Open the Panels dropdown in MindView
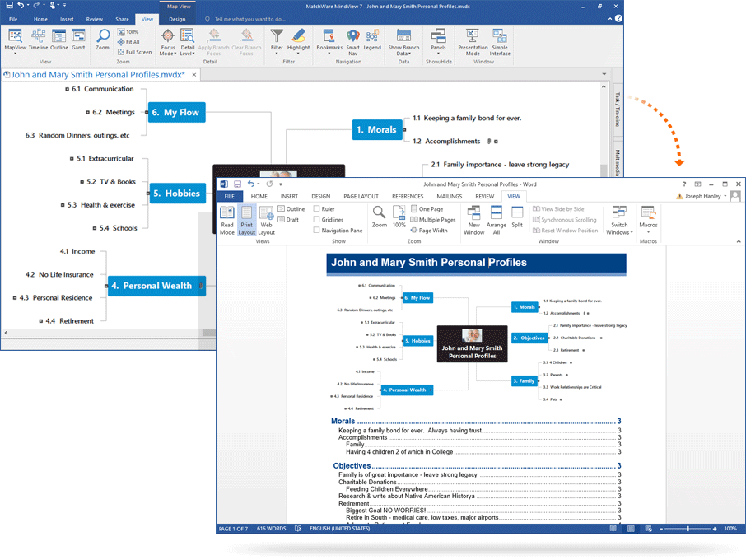Image resolution: width=746 pixels, height=560 pixels. pyautogui.click(x=438, y=41)
